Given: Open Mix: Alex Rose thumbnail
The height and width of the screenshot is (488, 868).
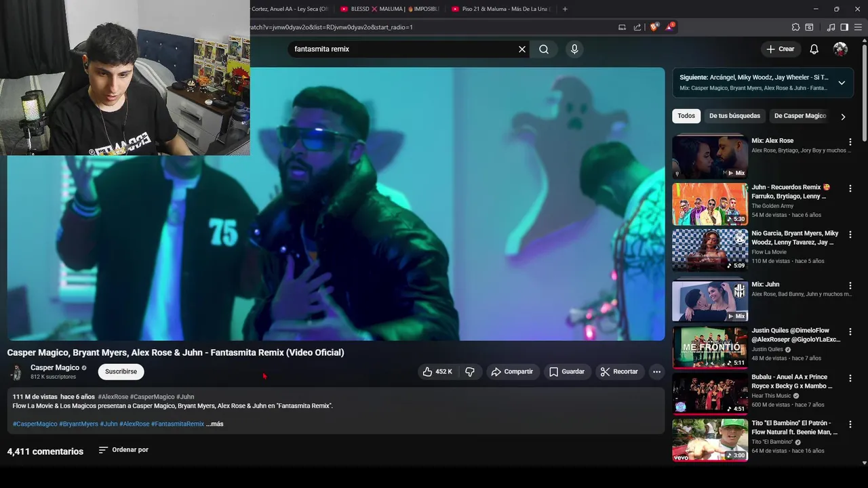Looking at the screenshot, I should click(710, 157).
